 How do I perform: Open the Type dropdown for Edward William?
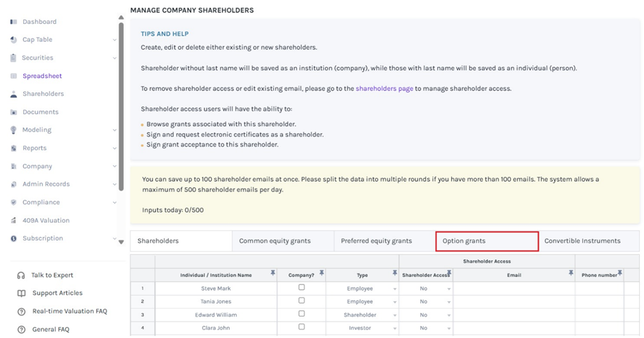coord(394,315)
